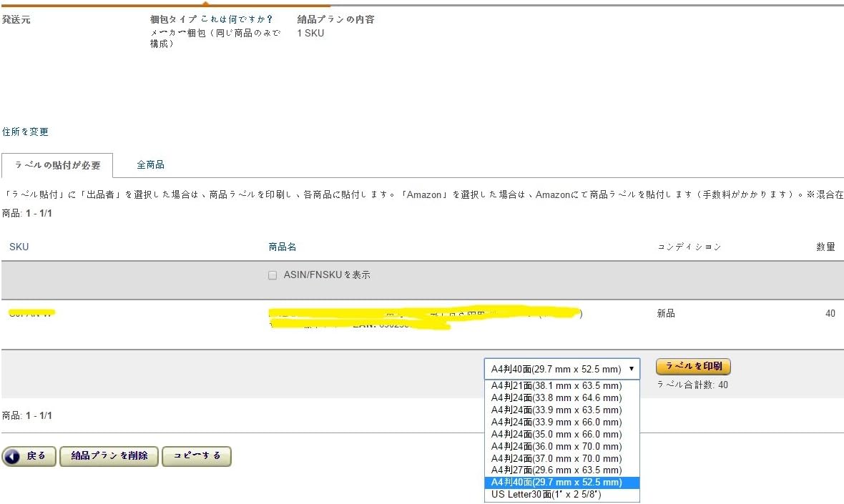Pick A4判24面 (33.9 mm x 63.5 mm) size

556,410
